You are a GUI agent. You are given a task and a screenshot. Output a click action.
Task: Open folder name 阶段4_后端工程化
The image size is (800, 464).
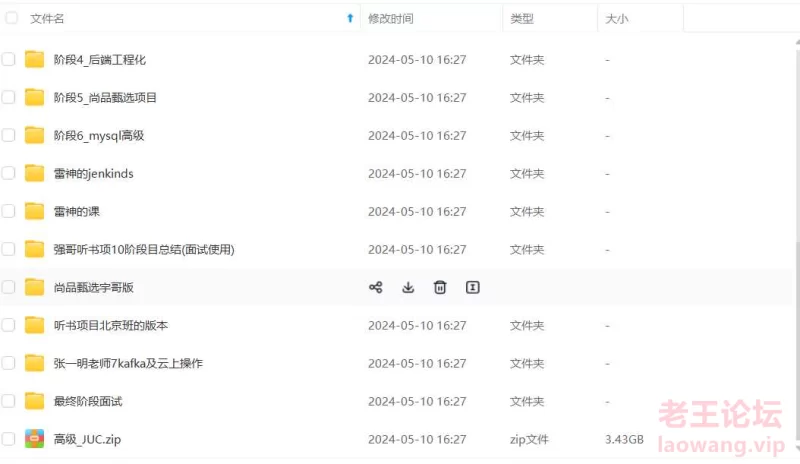pos(100,60)
